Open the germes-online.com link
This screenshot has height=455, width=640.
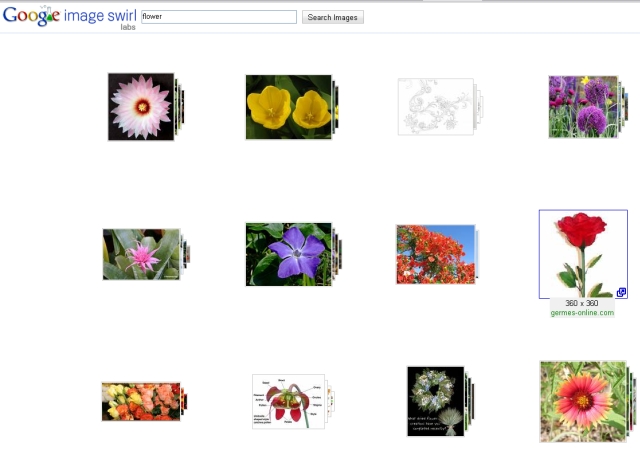(582, 313)
